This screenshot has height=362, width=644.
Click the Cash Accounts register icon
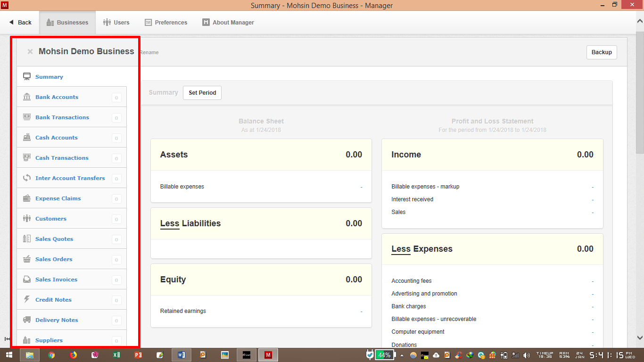tap(27, 138)
